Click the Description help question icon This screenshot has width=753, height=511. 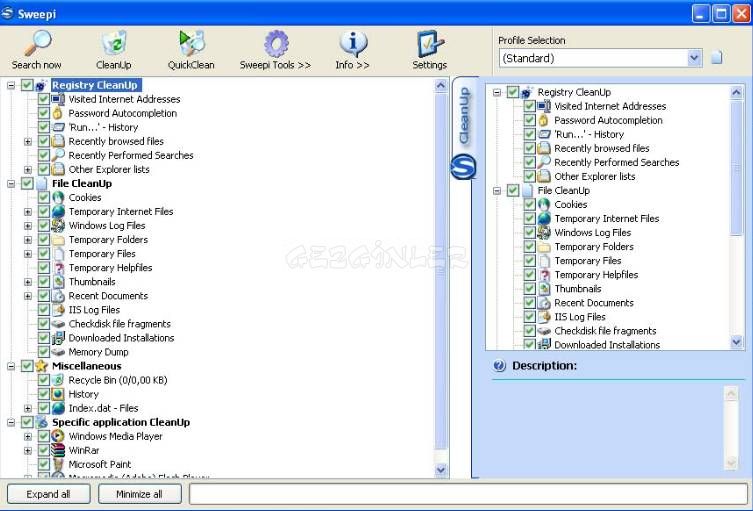[499, 366]
